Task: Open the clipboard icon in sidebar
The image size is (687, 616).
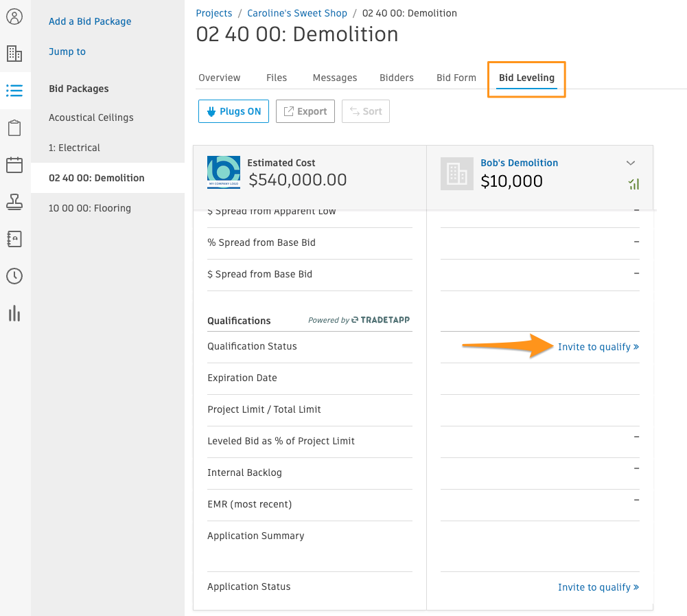Action: click(x=14, y=128)
